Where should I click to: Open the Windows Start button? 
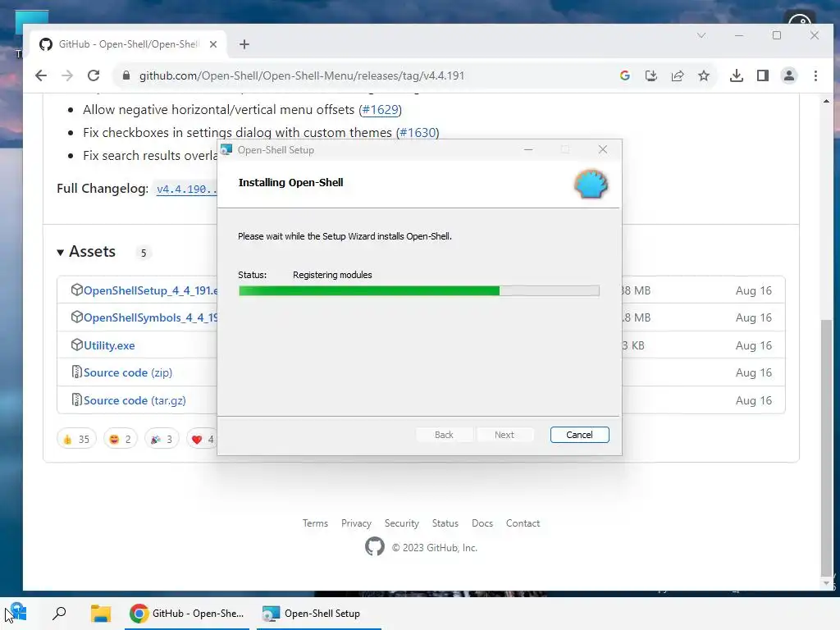[x=18, y=612]
